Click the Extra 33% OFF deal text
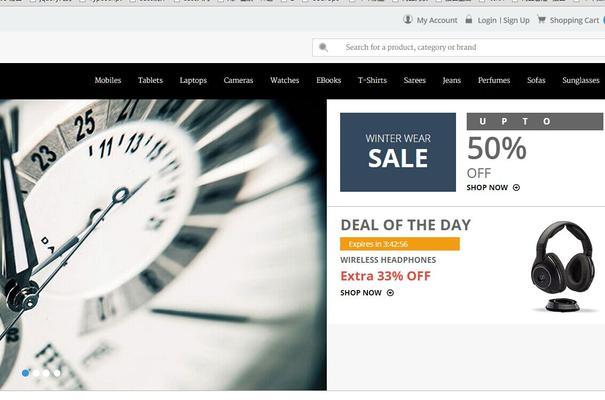The image size is (605, 400). click(385, 276)
